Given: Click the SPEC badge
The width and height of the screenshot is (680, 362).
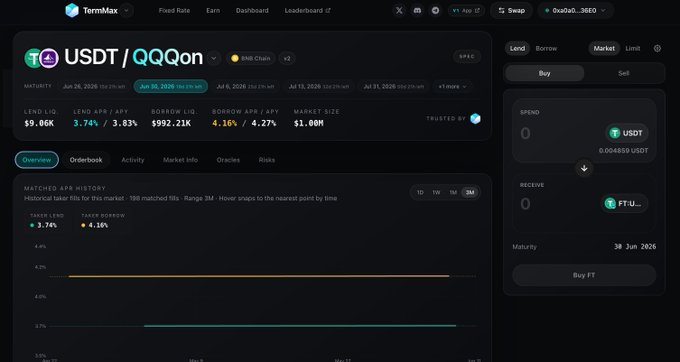Looking at the screenshot, I should pyautogui.click(x=467, y=56).
